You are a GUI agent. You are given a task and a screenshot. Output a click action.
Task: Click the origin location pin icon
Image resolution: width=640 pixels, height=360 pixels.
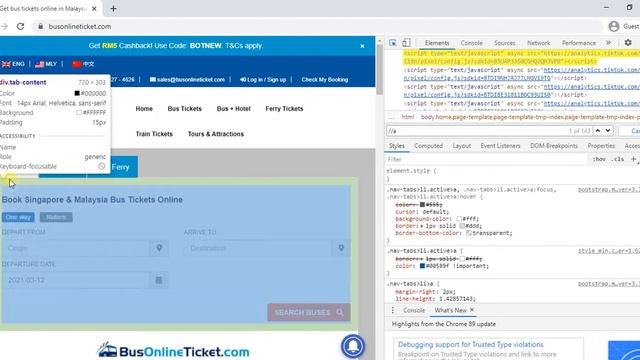coord(159,248)
